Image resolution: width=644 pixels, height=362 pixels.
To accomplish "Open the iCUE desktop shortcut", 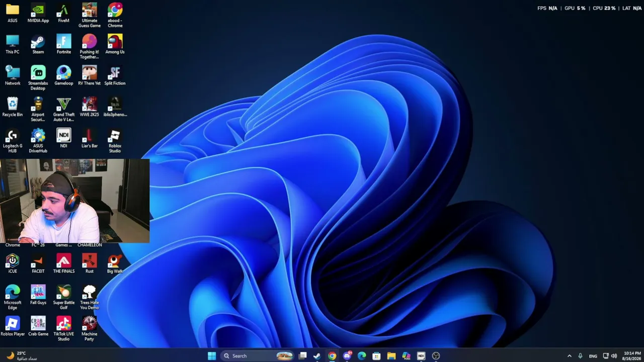I will coord(13,264).
